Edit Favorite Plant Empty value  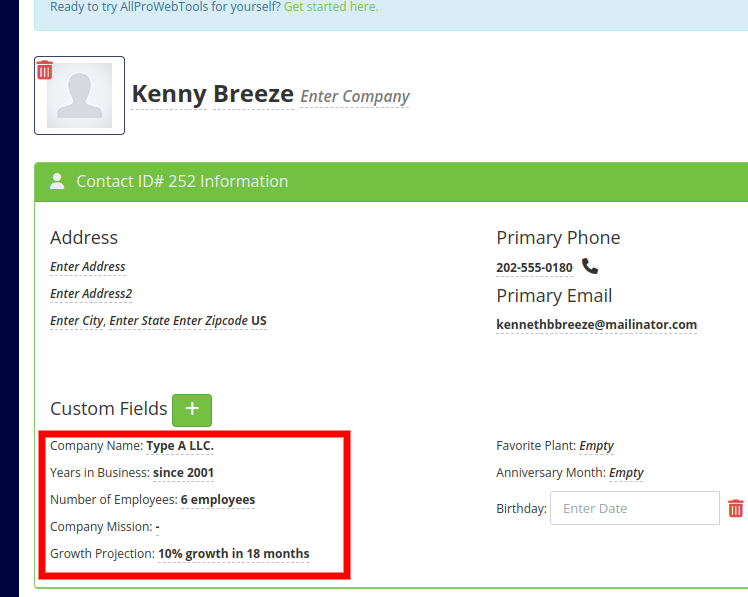[596, 446]
